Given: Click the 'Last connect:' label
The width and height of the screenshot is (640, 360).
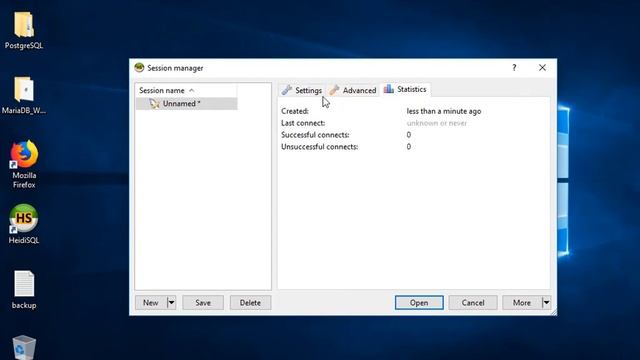Looking at the screenshot, I should pos(303,123).
